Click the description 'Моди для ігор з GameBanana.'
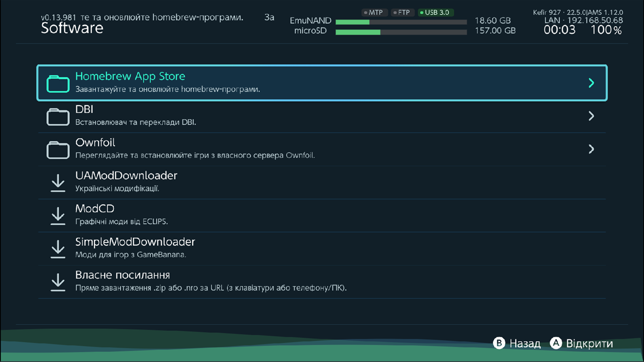This screenshot has width=644, height=362. tap(131, 255)
